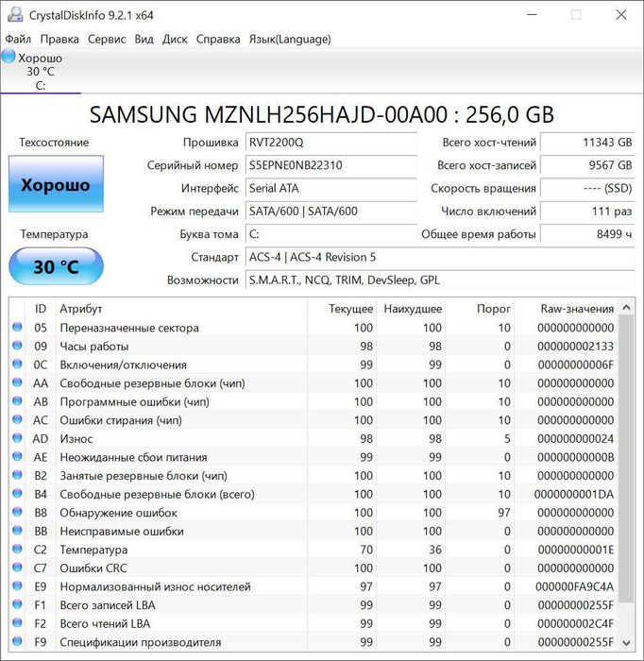Click the status icon for Ошибки стирания row
Image resolution: width=644 pixels, height=661 pixels.
click(x=17, y=419)
